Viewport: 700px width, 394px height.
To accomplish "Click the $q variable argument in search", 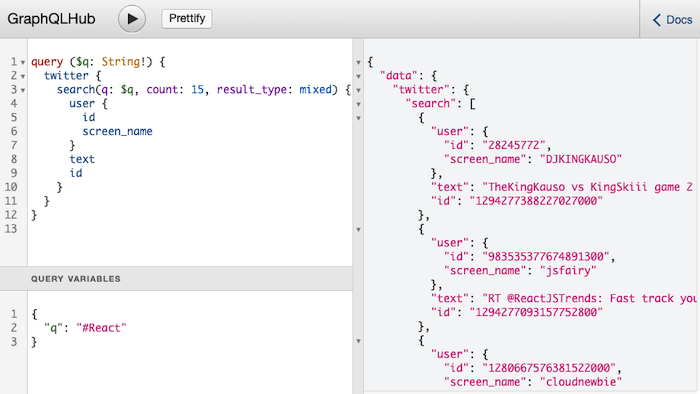I will (127, 90).
